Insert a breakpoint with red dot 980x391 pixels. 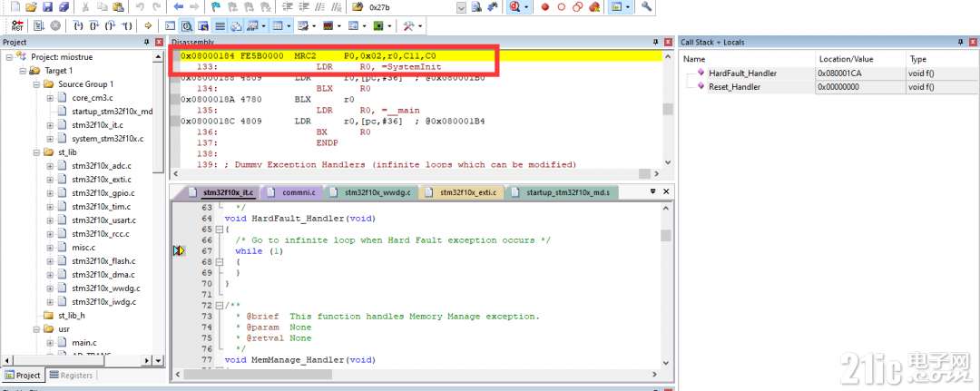545,7
